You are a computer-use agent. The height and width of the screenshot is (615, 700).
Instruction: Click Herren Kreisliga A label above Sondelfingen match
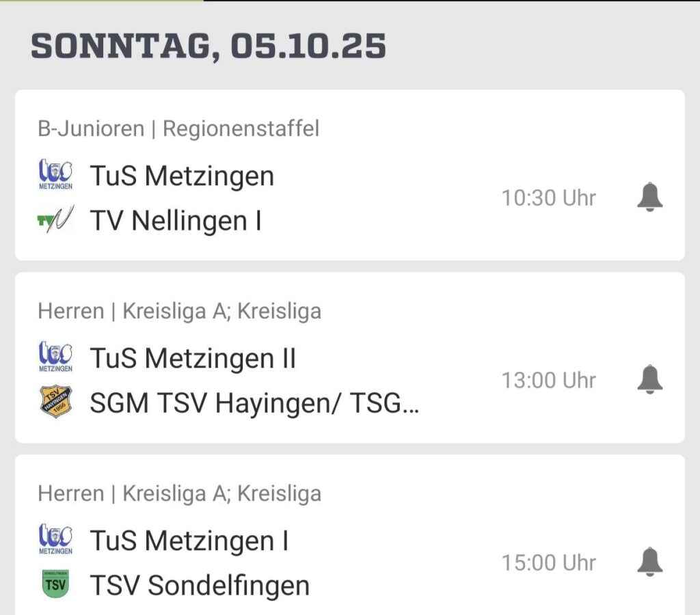click(x=179, y=493)
